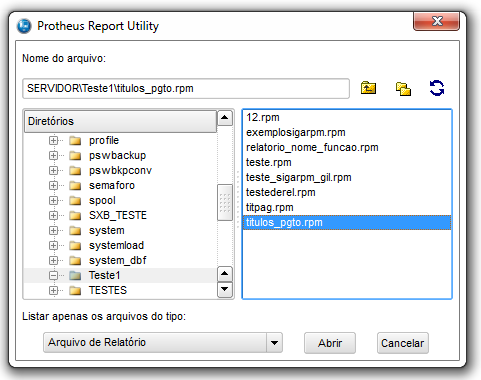Select file teste.rpm
The image size is (481, 380).
(x=347, y=163)
